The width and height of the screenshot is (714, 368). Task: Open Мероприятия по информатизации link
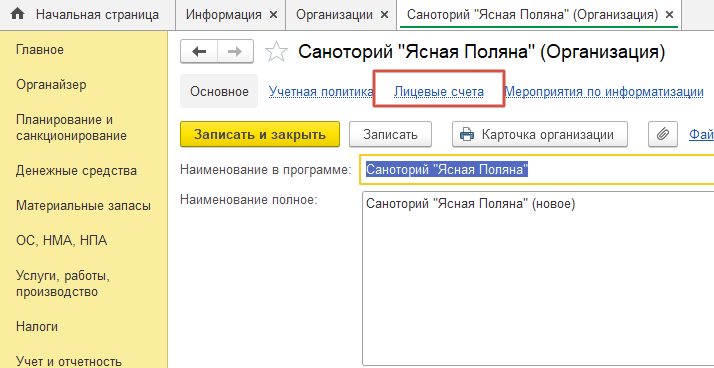[x=604, y=92]
